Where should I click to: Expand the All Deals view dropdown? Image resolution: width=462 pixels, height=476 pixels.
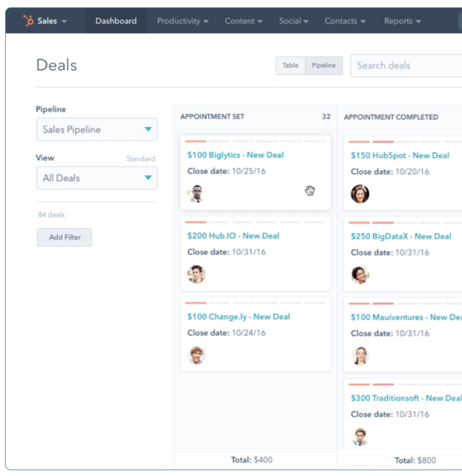[x=97, y=178]
